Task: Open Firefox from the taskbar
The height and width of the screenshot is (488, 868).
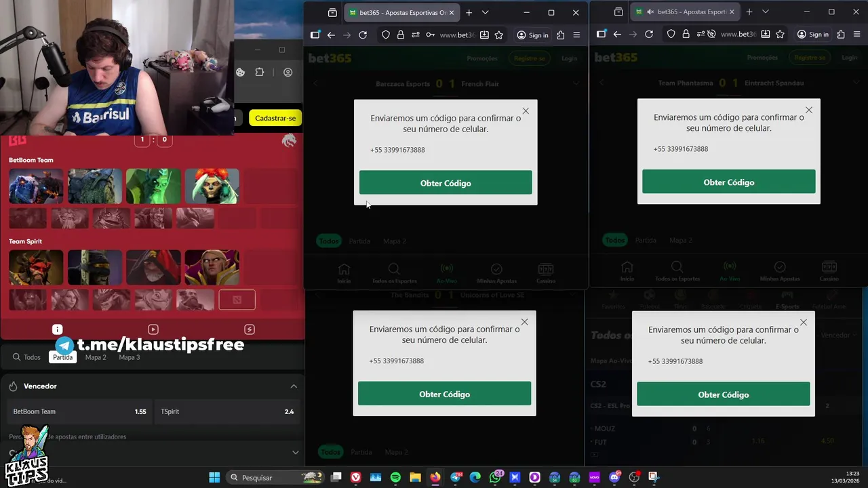Action: 435,477
